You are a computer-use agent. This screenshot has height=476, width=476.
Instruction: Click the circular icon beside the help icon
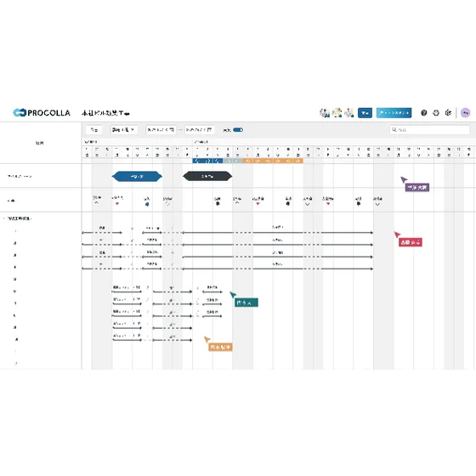tap(436, 112)
